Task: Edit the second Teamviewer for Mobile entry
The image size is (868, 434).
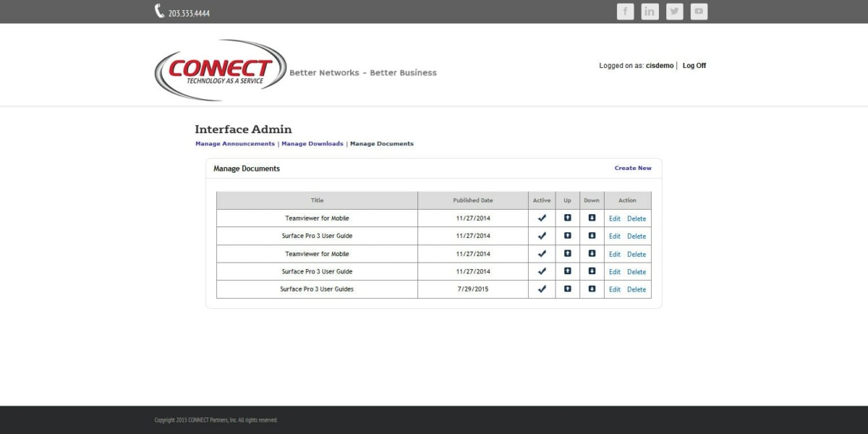Action: tap(615, 254)
